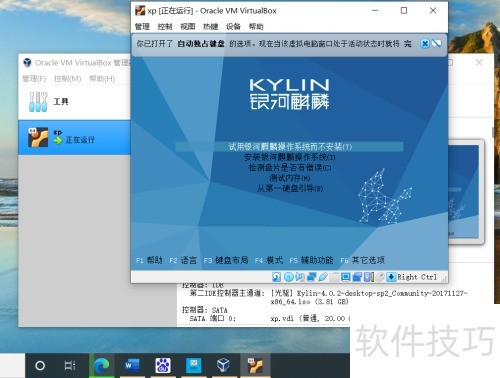Select 测试内存(M) boot option
The image size is (500, 378).
point(289,178)
